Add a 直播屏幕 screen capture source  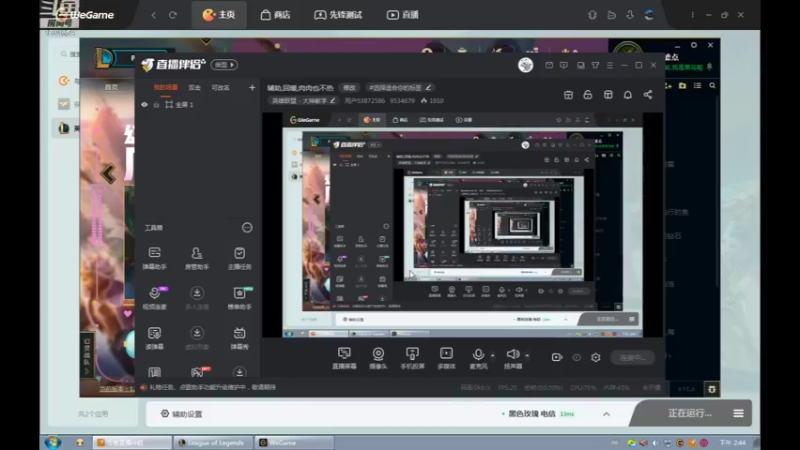click(344, 358)
